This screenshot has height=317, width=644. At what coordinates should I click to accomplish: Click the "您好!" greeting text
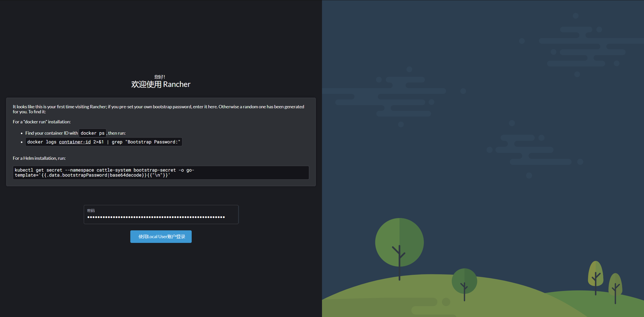pyautogui.click(x=160, y=77)
